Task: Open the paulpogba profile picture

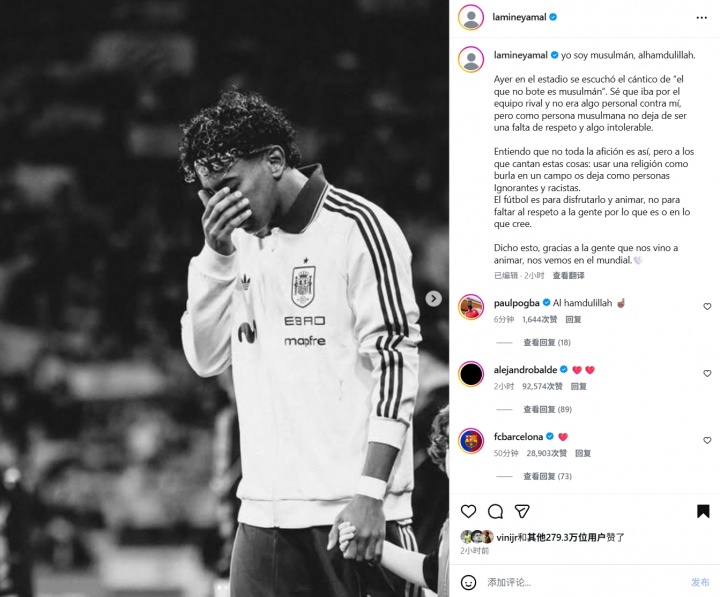Action: pos(471,307)
